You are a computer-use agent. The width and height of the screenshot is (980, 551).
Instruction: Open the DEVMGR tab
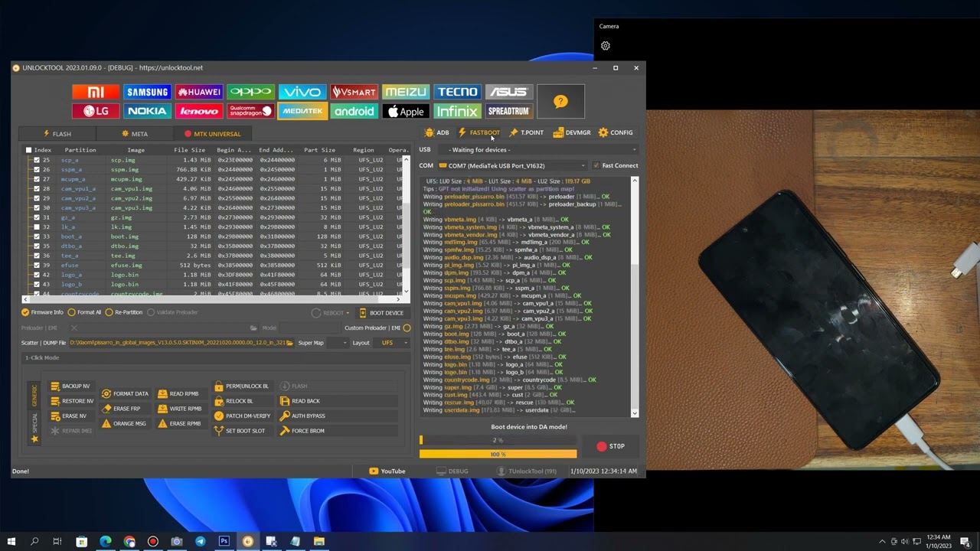click(572, 132)
